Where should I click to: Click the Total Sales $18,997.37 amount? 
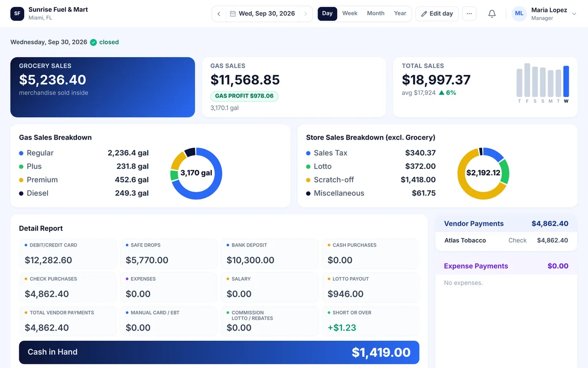pyautogui.click(x=436, y=80)
